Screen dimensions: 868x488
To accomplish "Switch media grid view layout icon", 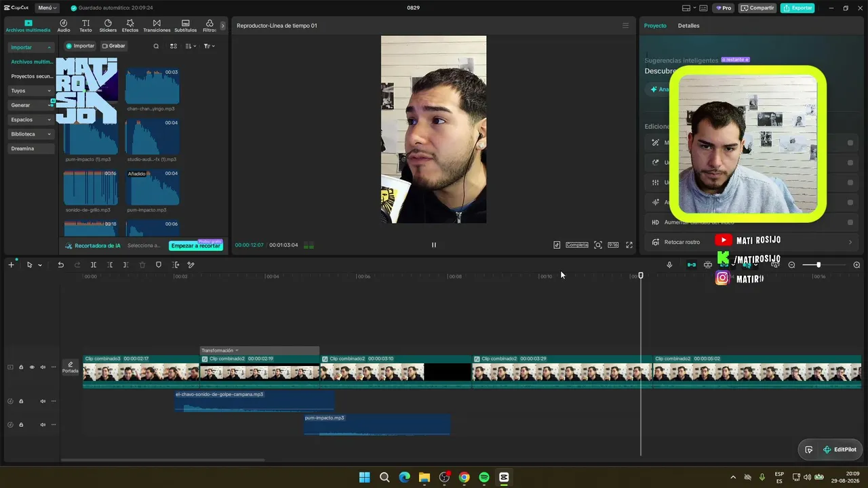I will 174,46.
